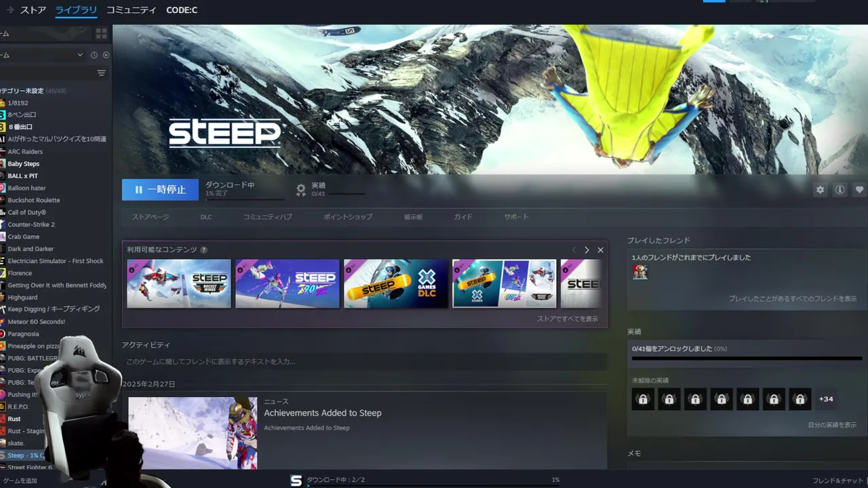Image resolution: width=868 pixels, height=488 pixels.
Task: Open Steep X Games DLC thumbnail
Action: click(396, 283)
